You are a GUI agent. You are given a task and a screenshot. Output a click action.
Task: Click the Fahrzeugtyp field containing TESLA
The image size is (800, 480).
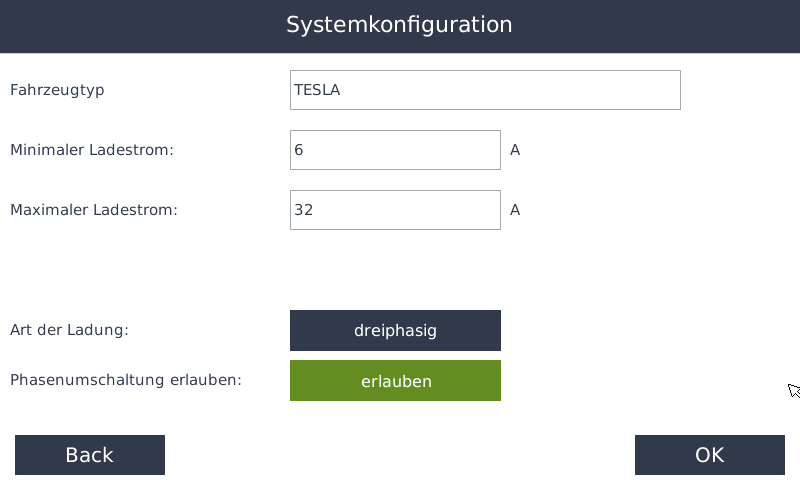click(x=485, y=90)
